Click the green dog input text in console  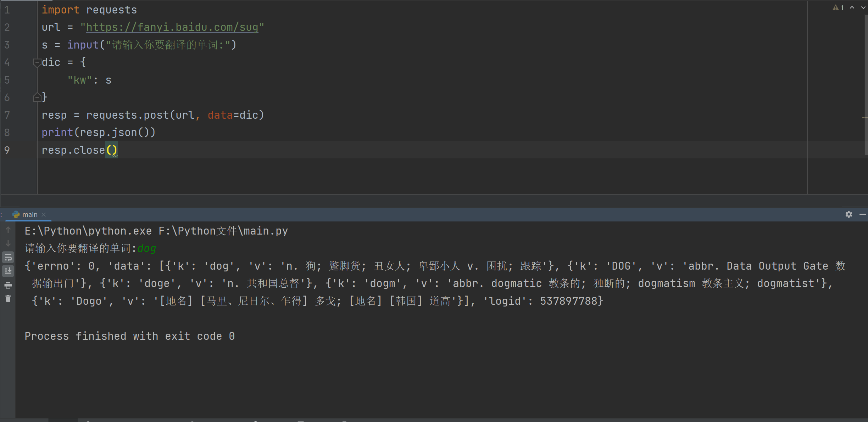click(147, 248)
